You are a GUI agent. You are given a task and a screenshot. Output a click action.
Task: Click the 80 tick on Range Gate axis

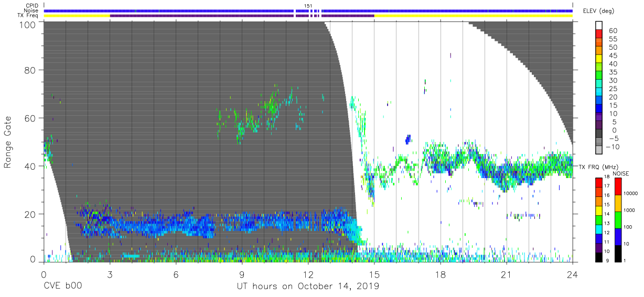(x=31, y=70)
